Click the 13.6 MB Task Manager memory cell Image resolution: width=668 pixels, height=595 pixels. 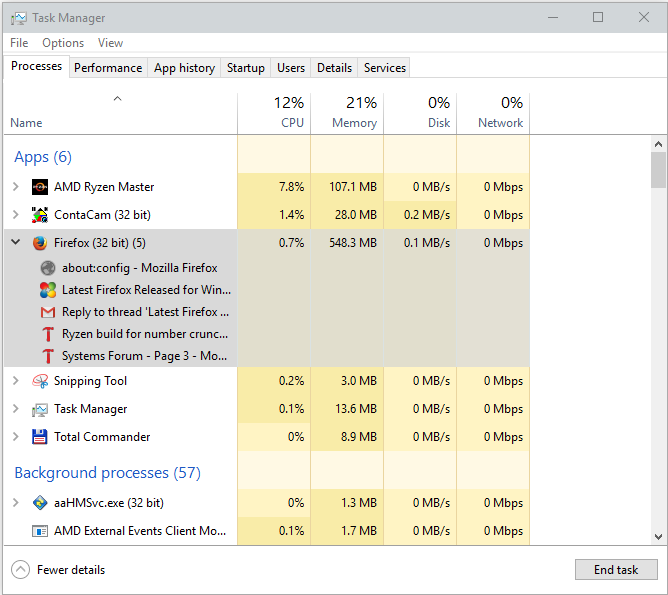click(x=347, y=409)
